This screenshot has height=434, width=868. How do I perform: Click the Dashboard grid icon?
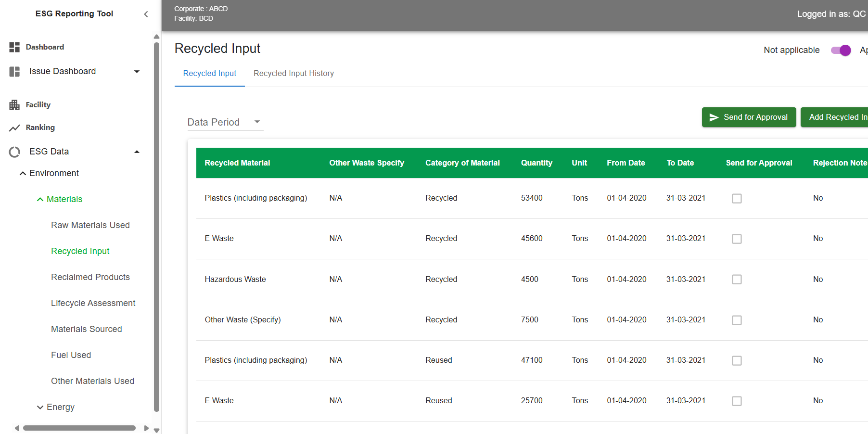[x=14, y=47]
